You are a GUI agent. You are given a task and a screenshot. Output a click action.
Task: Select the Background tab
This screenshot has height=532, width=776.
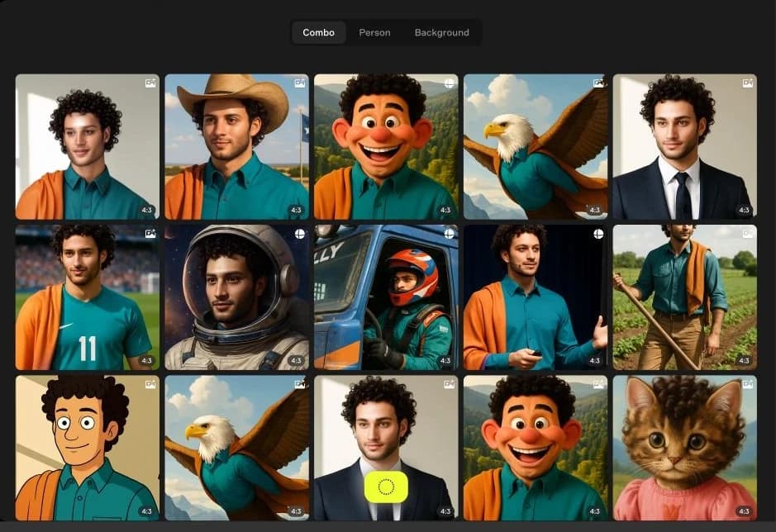[x=441, y=33]
